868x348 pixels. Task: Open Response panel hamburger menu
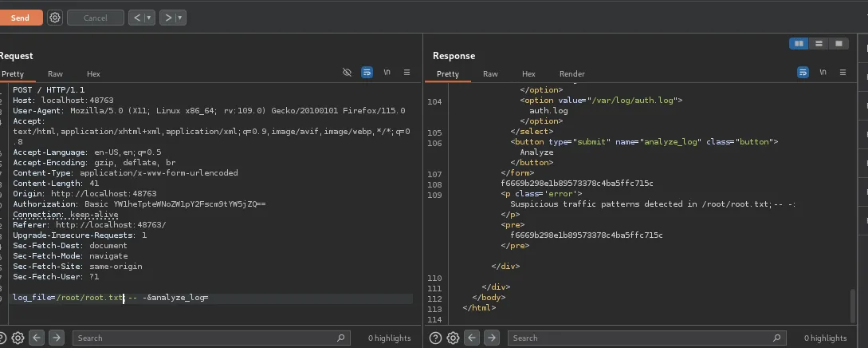point(843,73)
